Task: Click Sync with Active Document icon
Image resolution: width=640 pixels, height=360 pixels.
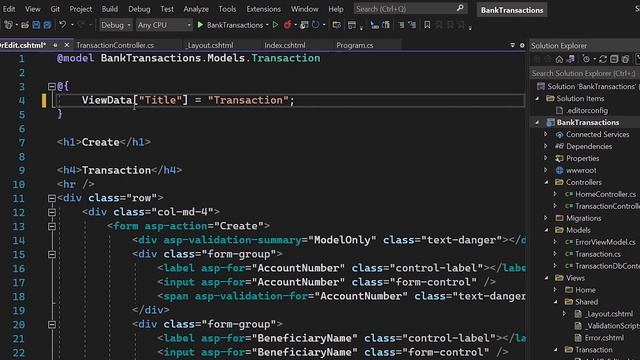Action: point(603,60)
